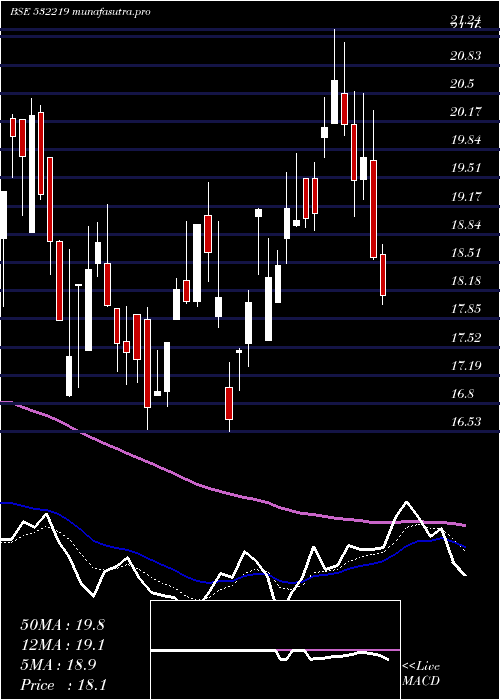Select the 18.84 price level label
500x700 pixels.
point(466,225)
